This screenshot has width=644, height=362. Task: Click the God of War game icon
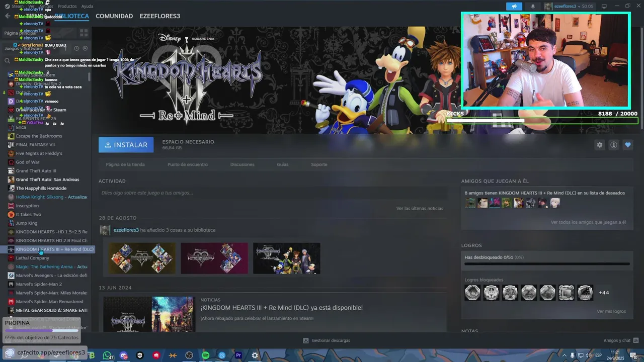[x=11, y=162]
